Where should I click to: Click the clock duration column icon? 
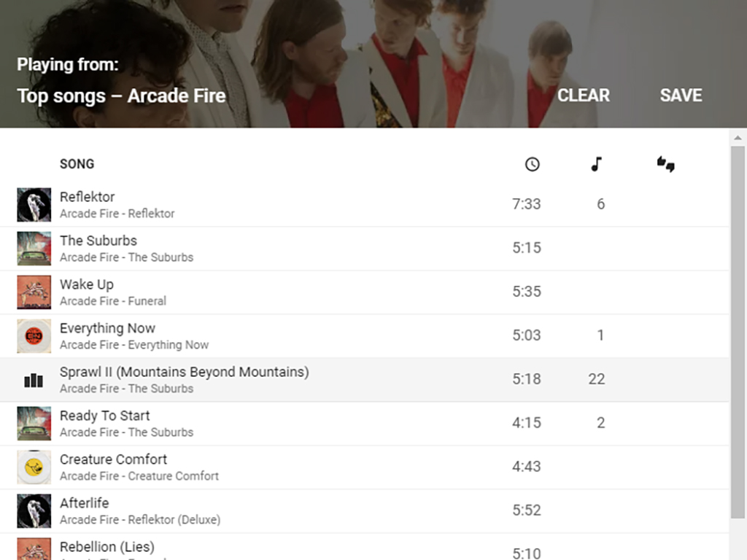(532, 164)
